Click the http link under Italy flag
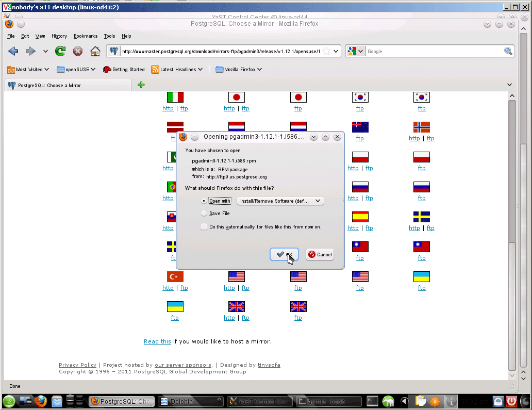This screenshot has height=410, width=532. click(168, 109)
